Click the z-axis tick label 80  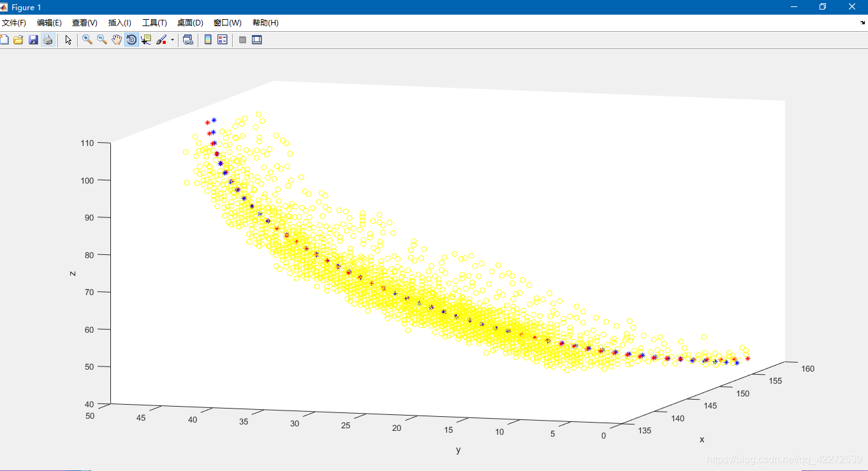(x=89, y=254)
